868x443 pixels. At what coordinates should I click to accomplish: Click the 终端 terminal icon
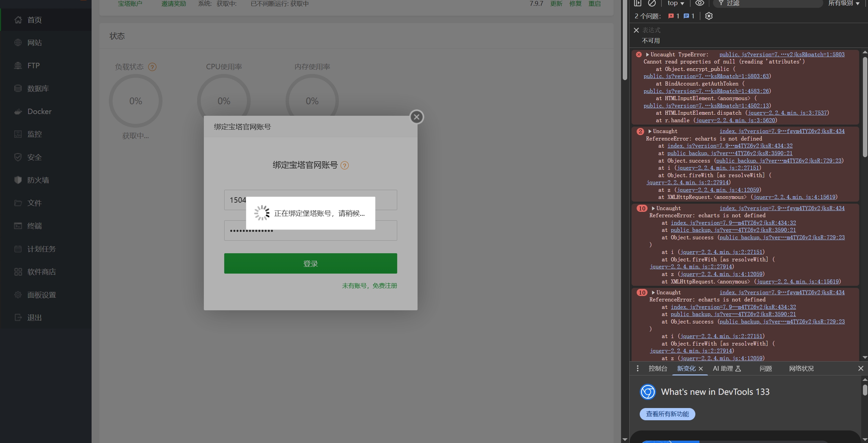click(x=18, y=226)
